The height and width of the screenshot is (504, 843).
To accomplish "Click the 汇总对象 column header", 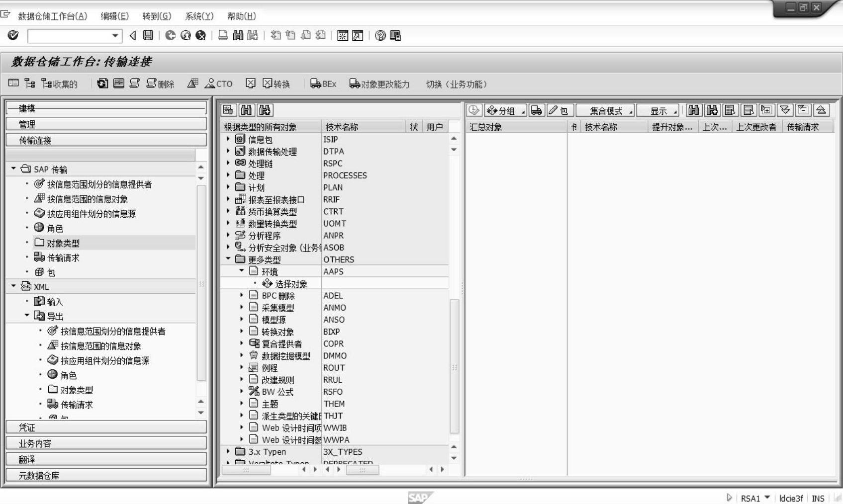I will point(516,127).
